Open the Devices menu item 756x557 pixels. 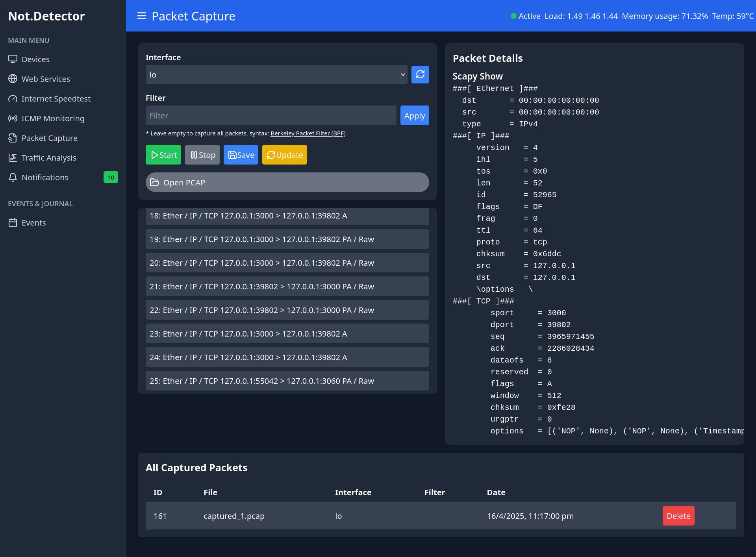pyautogui.click(x=63, y=59)
